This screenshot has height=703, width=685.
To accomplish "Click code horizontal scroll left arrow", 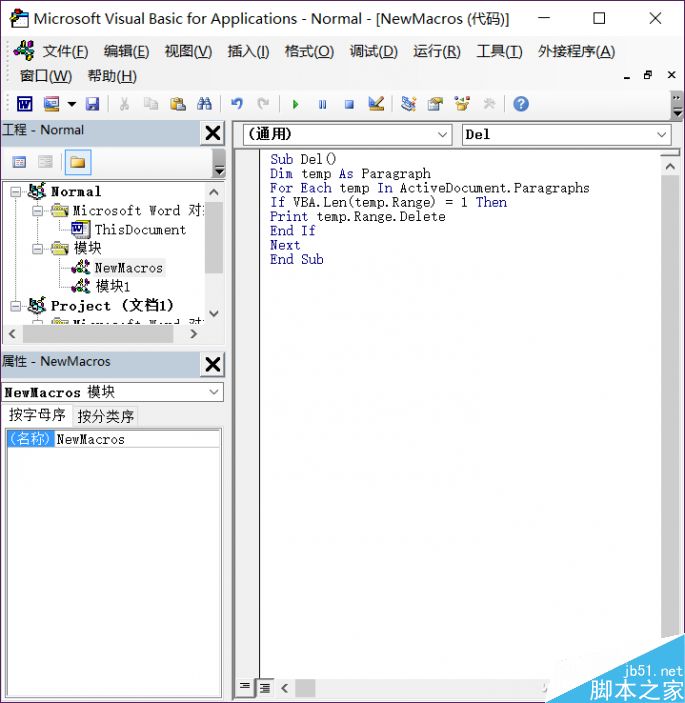I will coord(285,687).
